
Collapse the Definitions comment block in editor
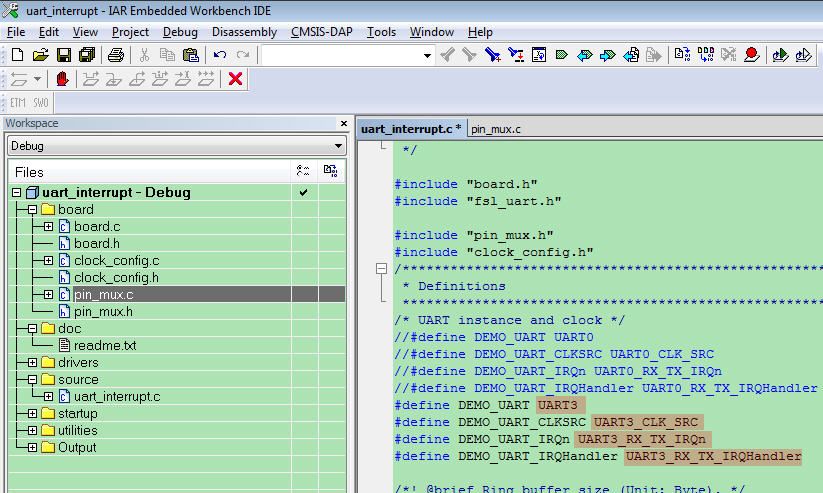point(382,269)
